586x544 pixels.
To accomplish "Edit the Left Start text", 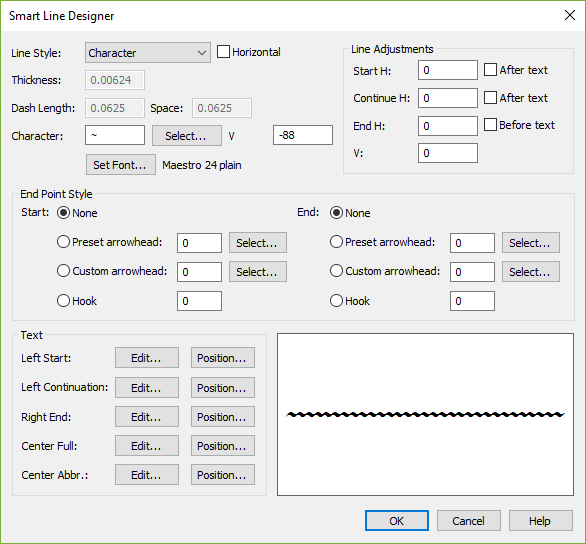I will pos(147,358).
